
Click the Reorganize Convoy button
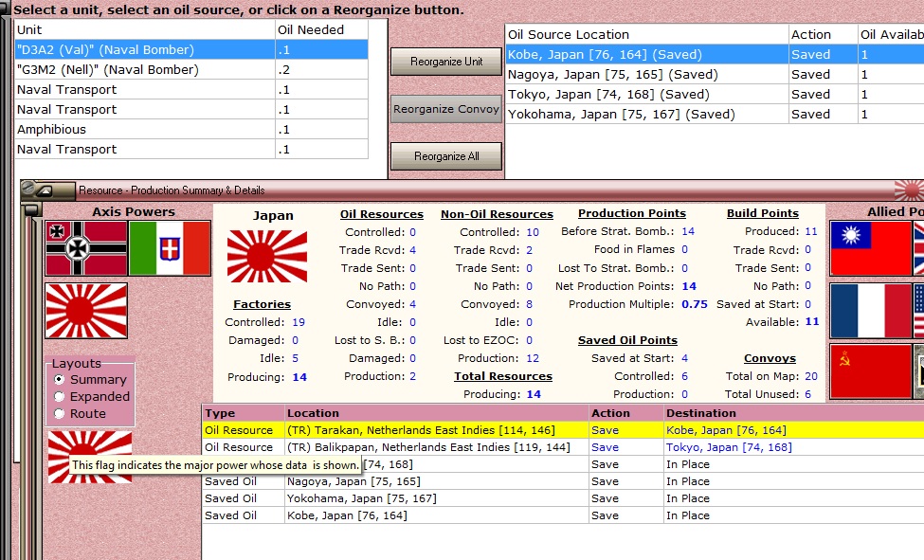(x=446, y=109)
